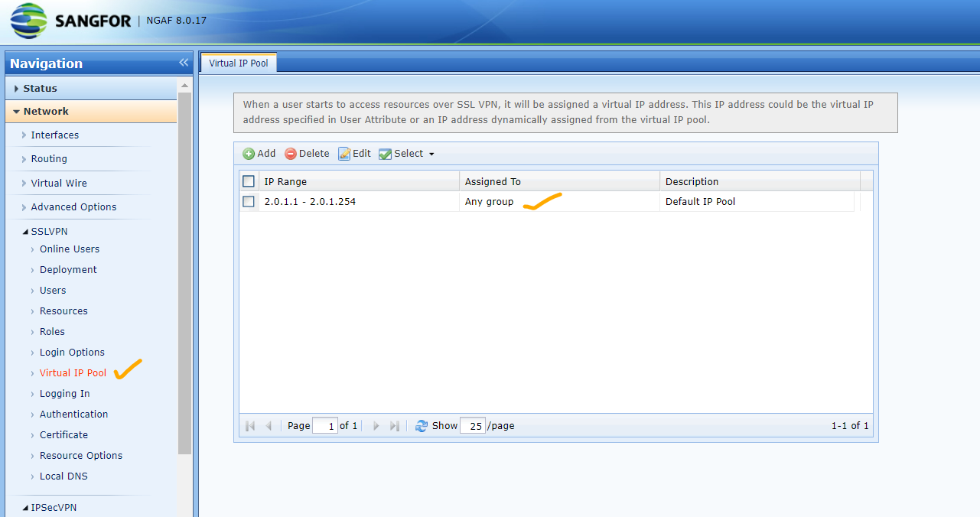Check the box for 2.0.1.1 - 2.0.1.254 row

point(249,202)
